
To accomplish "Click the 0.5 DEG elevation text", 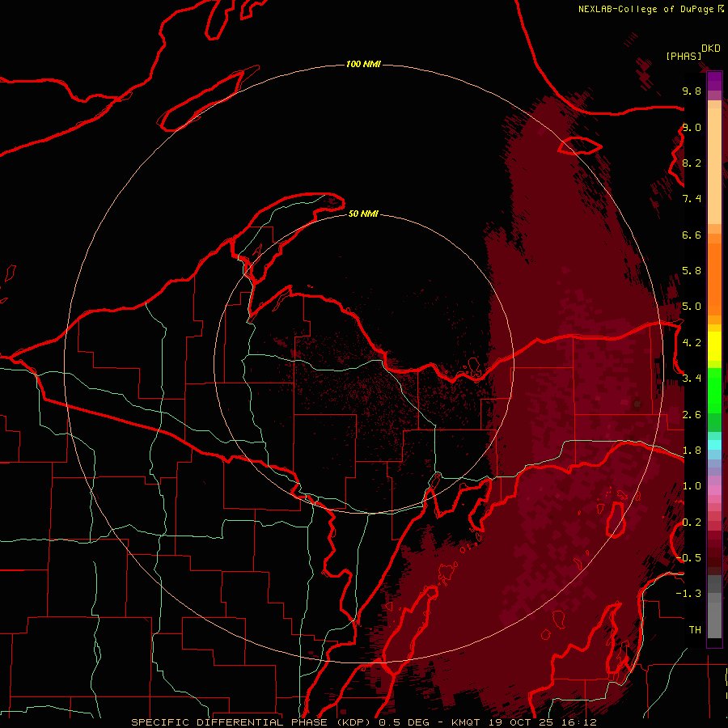I will coord(404,722).
